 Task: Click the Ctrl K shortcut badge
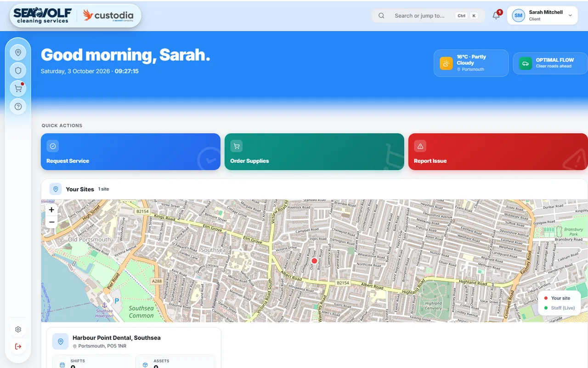[467, 16]
